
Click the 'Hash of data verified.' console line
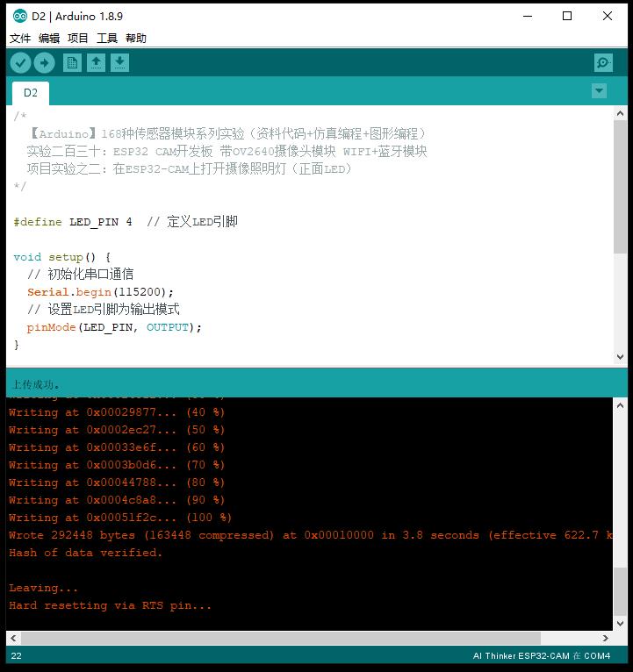86,553
